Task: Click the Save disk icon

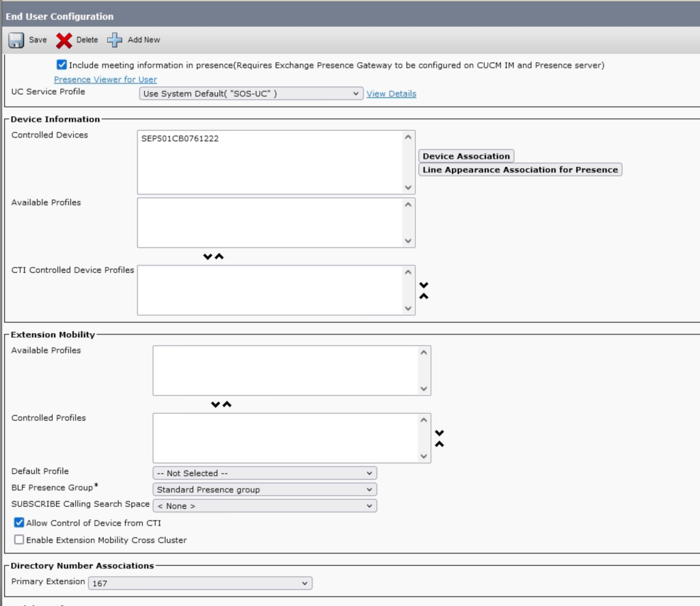Action: click(x=16, y=40)
